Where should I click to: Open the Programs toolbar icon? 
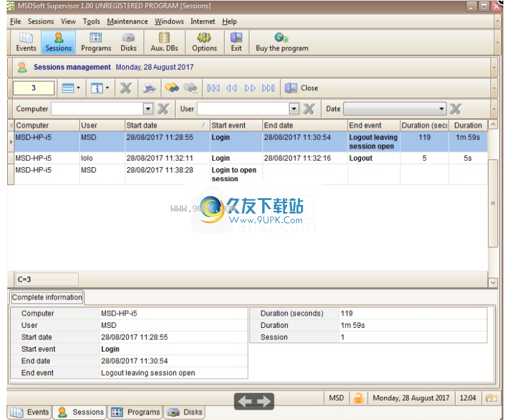(x=96, y=42)
